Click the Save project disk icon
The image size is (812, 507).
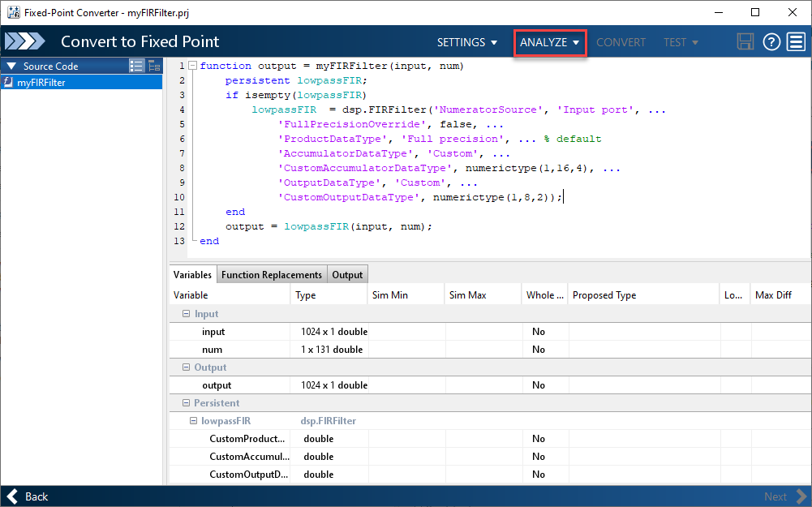[746, 42]
